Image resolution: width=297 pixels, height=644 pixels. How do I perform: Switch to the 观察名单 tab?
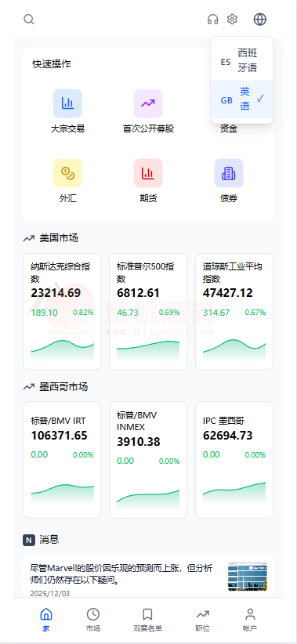tap(147, 620)
